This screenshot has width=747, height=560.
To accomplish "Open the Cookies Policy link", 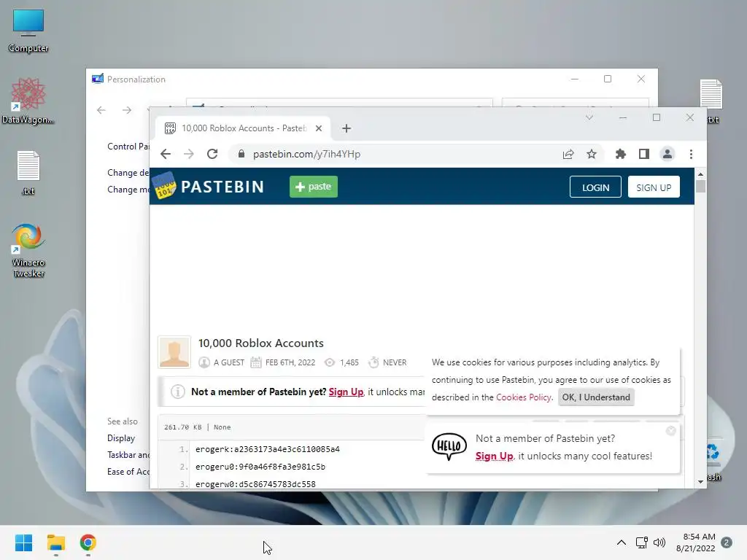I will (524, 397).
